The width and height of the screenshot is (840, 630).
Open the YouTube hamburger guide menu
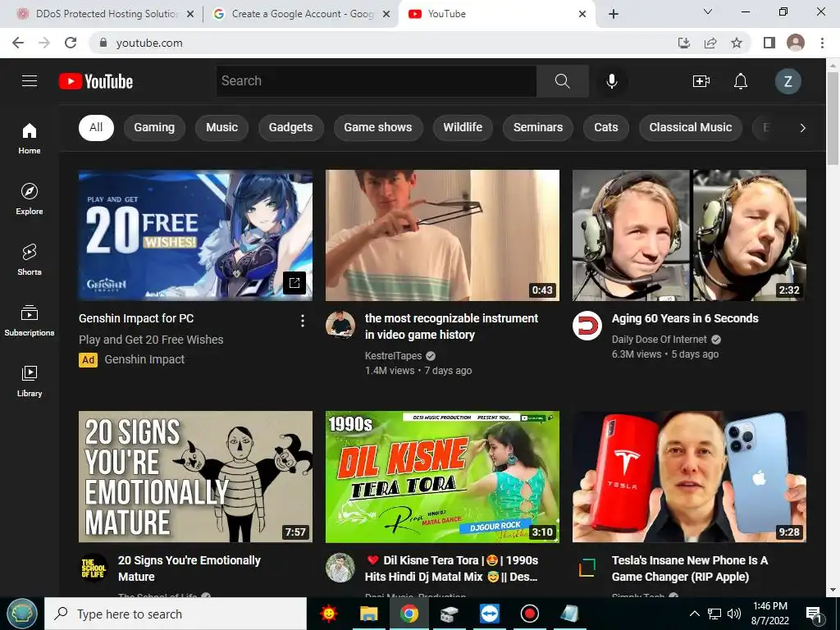(30, 81)
